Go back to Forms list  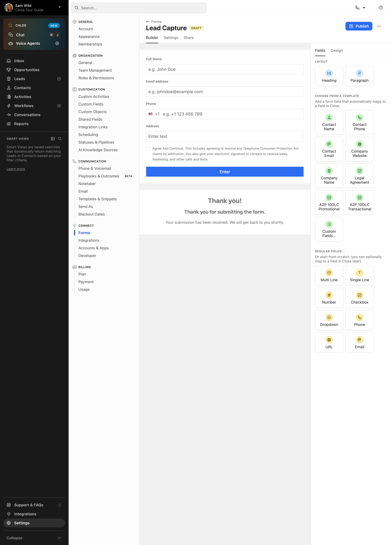tap(154, 22)
